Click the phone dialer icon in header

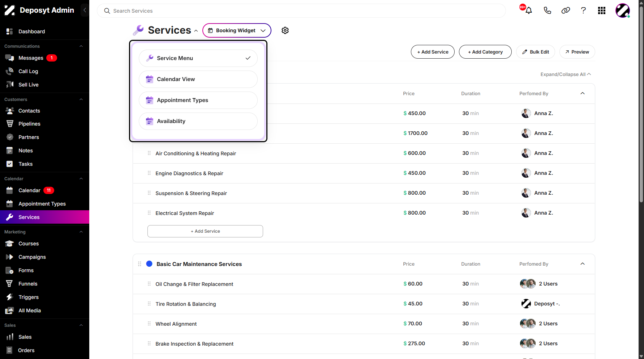[x=547, y=10]
